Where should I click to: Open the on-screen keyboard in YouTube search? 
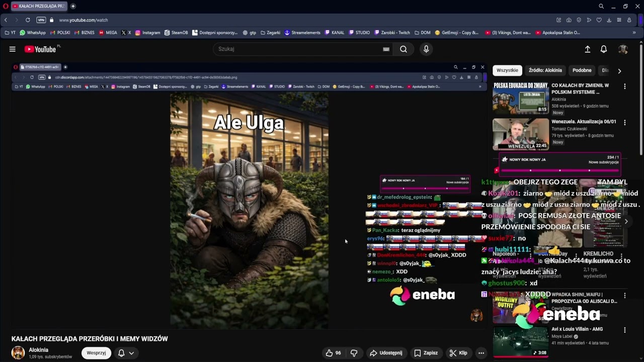coord(386,49)
